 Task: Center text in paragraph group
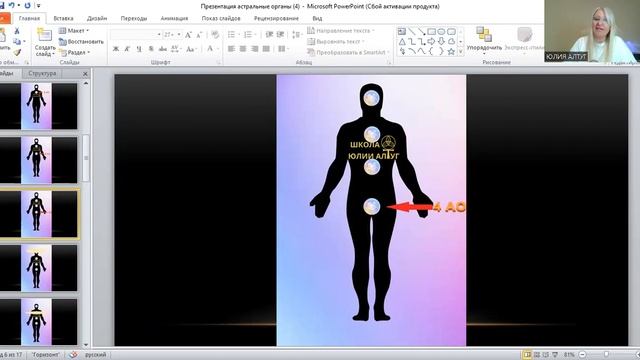[x=243, y=49]
